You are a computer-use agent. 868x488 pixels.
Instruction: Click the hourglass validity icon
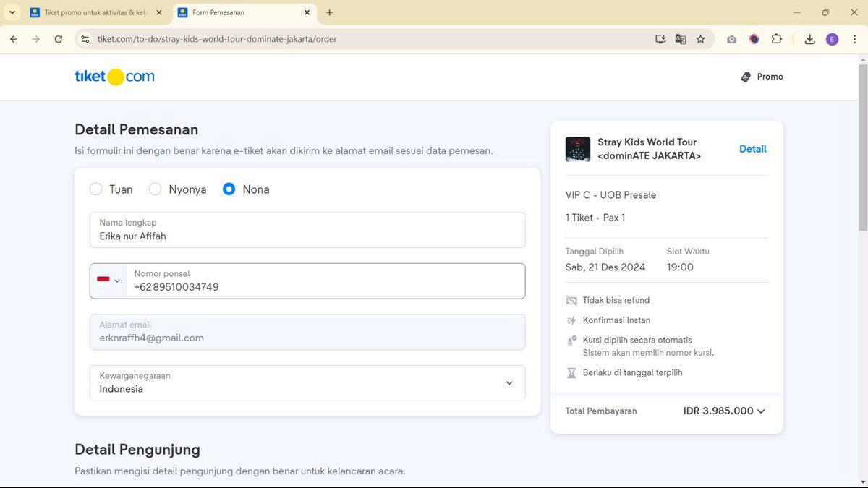571,373
